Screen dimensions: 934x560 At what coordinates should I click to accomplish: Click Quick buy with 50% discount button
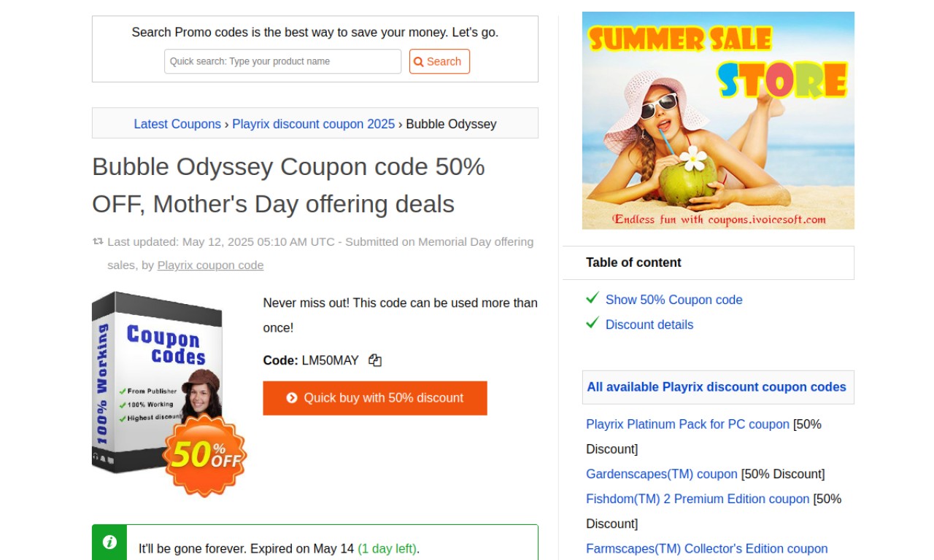click(x=375, y=398)
